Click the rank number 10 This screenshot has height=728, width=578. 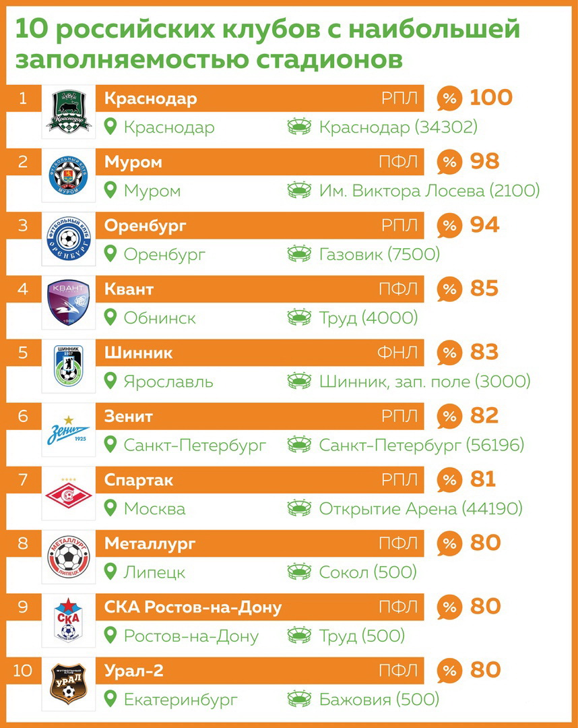pos(23,671)
